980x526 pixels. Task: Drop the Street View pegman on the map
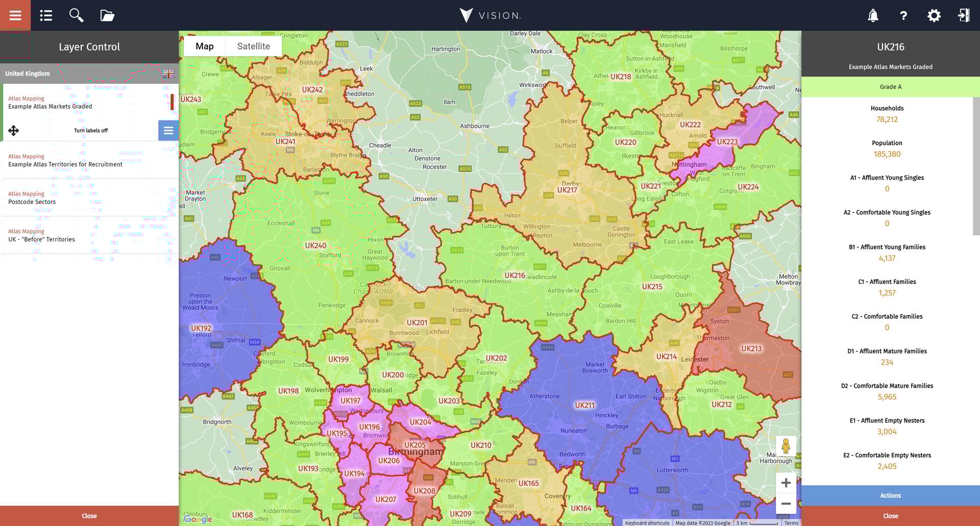click(x=786, y=445)
